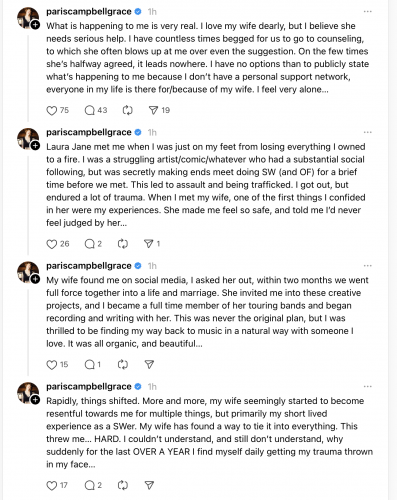
Task: Share the 'Rapidly, things shifted' post
Action: point(149,485)
